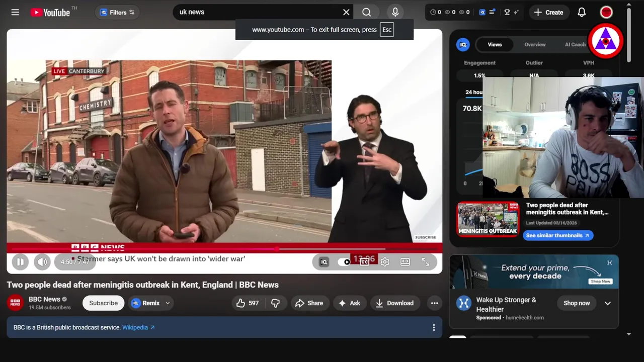Image resolution: width=644 pixels, height=362 pixels.
Task: Clear the search text with the X
Action: click(x=346, y=12)
